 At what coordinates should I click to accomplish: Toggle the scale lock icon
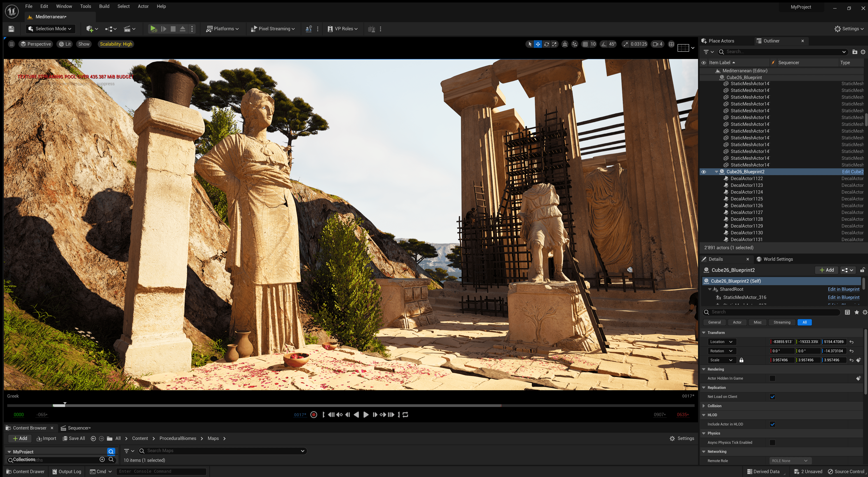[741, 360]
